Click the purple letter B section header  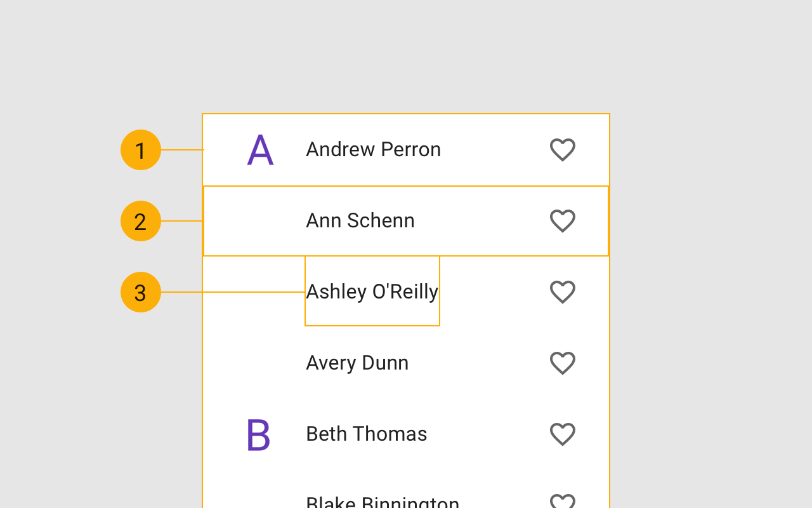tap(258, 435)
